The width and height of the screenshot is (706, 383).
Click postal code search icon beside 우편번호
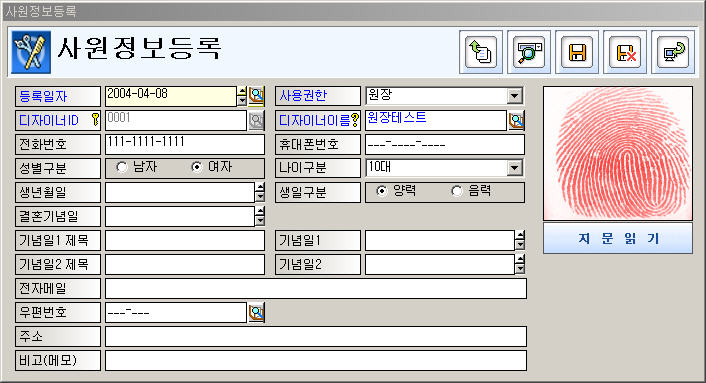coord(256,312)
